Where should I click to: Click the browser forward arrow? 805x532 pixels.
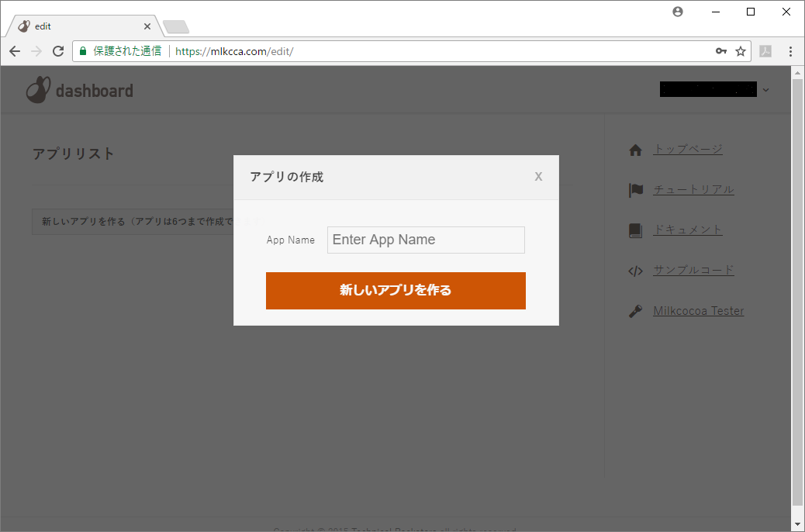point(36,51)
